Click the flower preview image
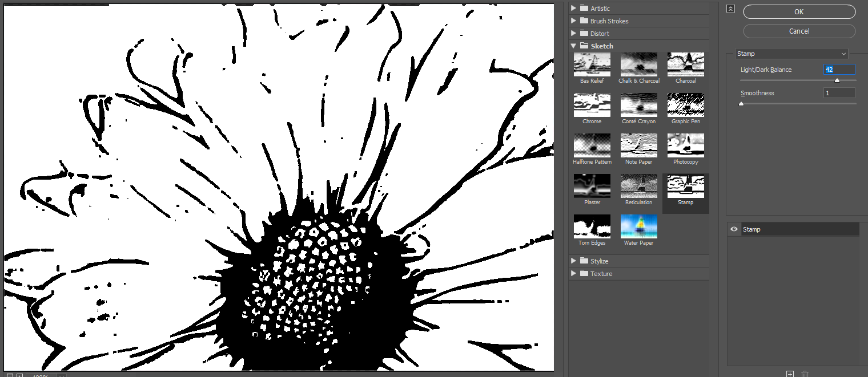Viewport: 868px width, 377px height. pos(279,187)
